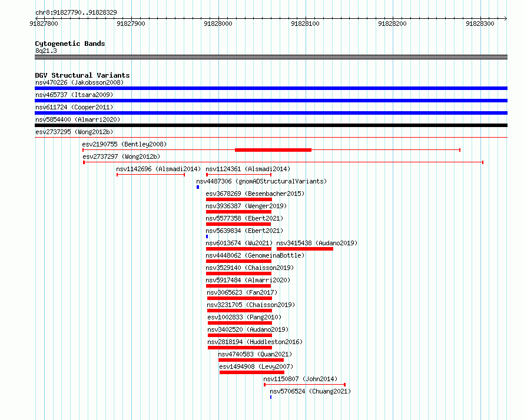The image size is (524, 420).
Task: Open nsv5854400 (Almarri2020) variant entry
Action: [x=78, y=119]
